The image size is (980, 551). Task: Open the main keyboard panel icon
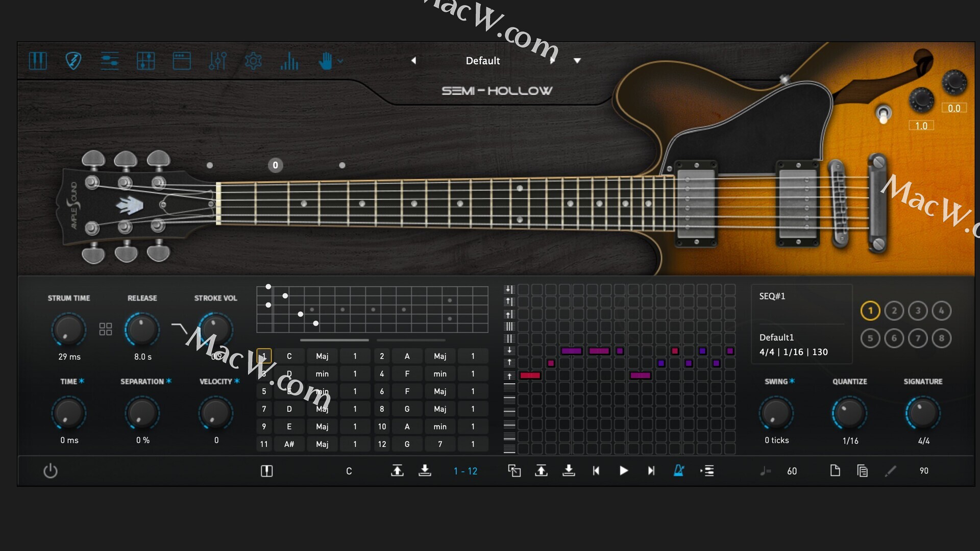(x=38, y=61)
